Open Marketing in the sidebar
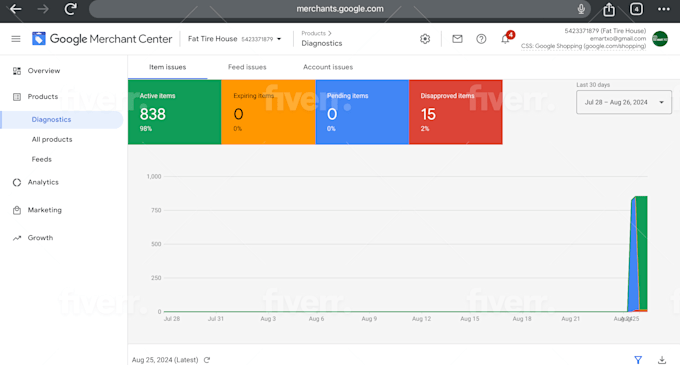The height and width of the screenshot is (365, 680). click(x=45, y=210)
